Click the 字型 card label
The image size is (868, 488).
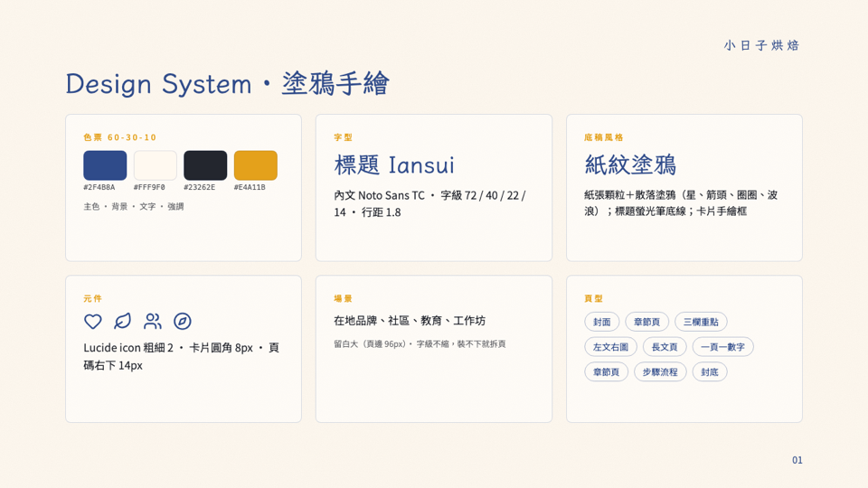pos(344,137)
